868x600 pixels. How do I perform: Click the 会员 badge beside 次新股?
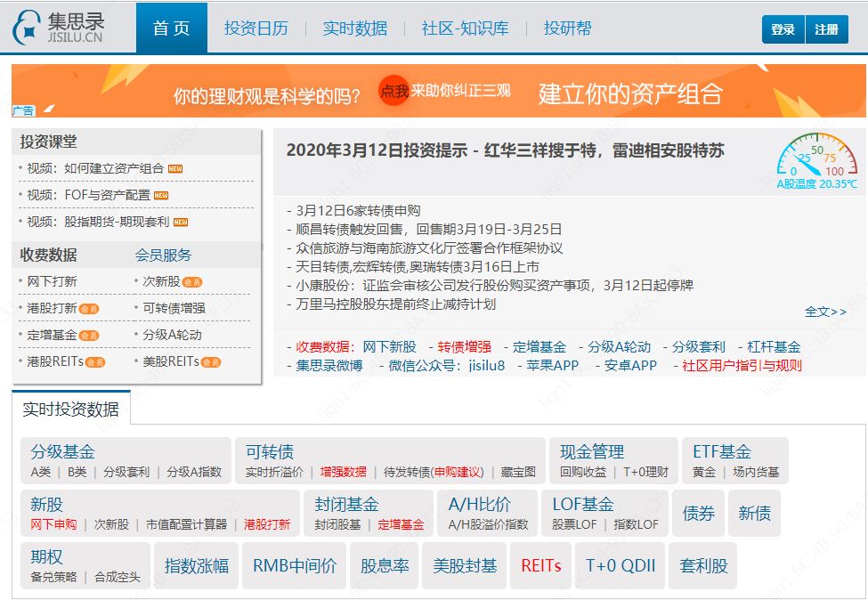[x=192, y=282]
